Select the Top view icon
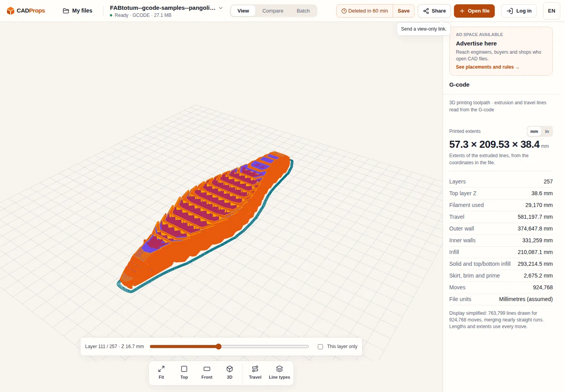The height and width of the screenshot is (392, 565). (184, 372)
